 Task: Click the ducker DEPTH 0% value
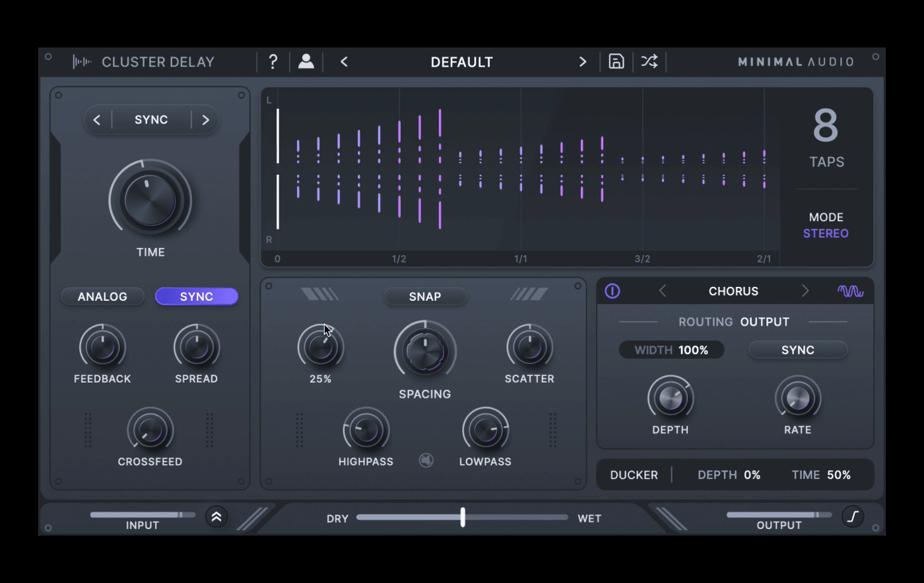point(752,475)
